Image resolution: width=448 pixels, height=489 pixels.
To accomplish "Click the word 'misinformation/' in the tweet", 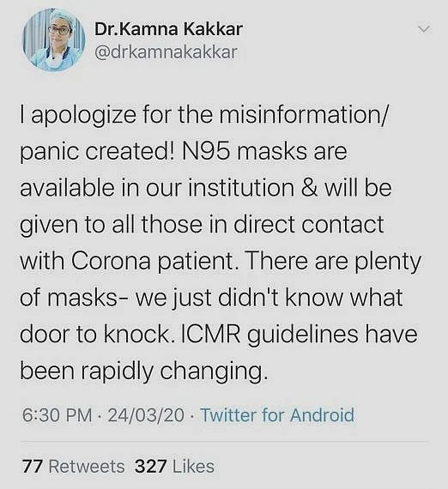I will pyautogui.click(x=304, y=115).
